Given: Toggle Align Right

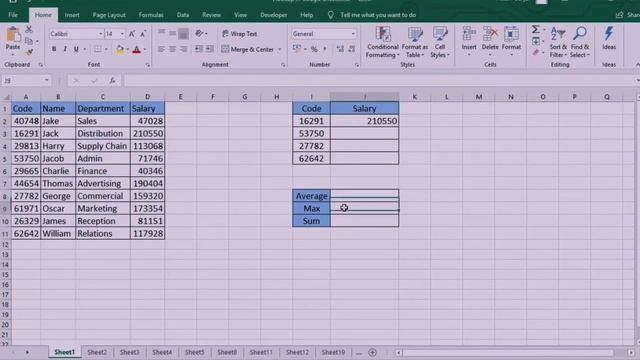Looking at the screenshot, I should 184,49.
